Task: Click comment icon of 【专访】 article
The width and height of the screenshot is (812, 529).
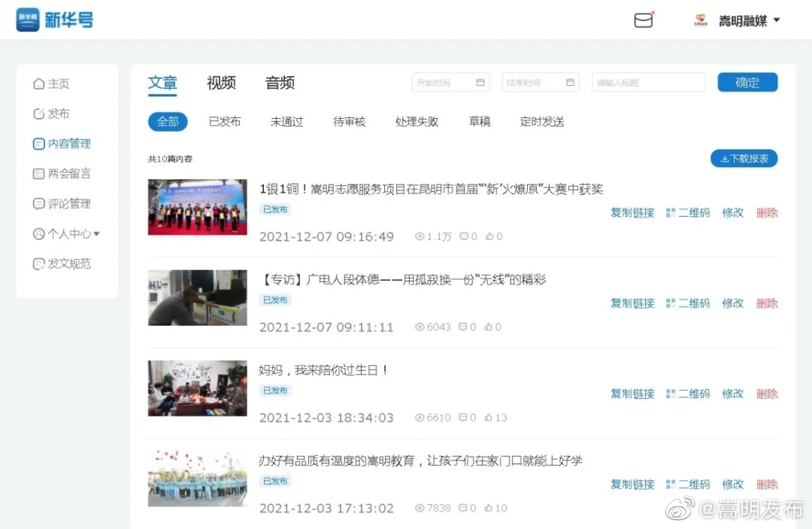Action: tap(463, 327)
